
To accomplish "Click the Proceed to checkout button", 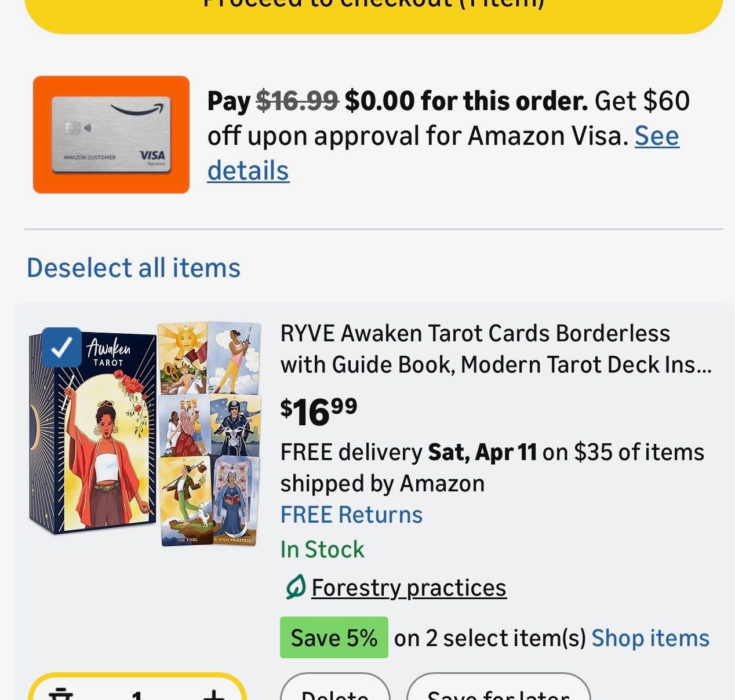I will click(374, 12).
